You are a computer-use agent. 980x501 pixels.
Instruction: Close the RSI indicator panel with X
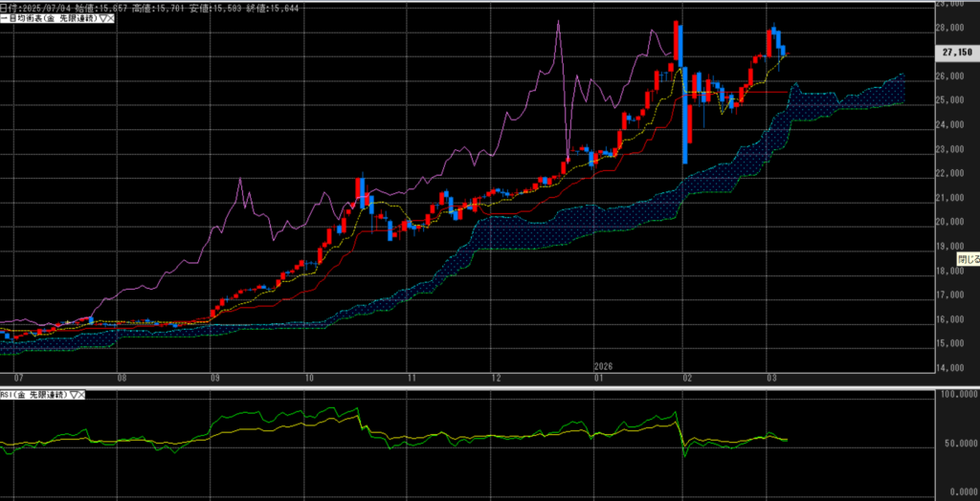[80, 394]
